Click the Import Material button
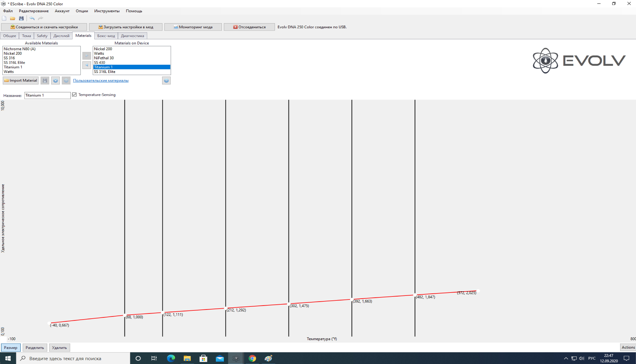 [x=20, y=81]
